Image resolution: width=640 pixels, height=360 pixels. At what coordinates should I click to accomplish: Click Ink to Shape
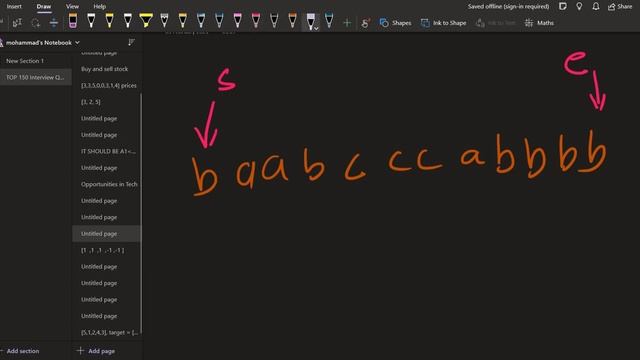pos(444,23)
